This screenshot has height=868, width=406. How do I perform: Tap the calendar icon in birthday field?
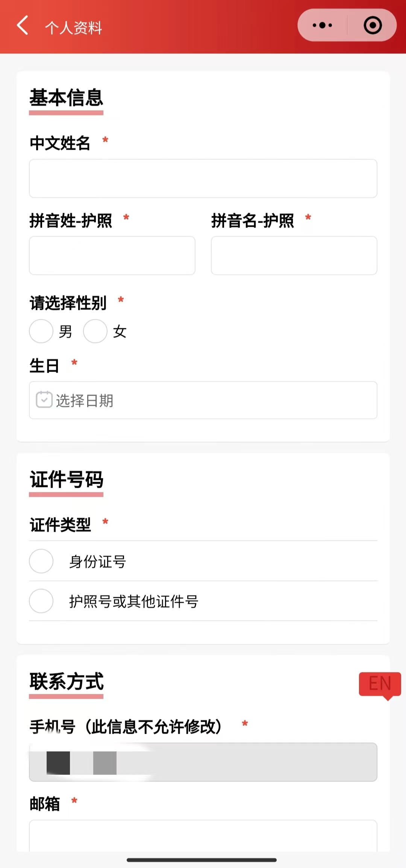click(x=44, y=400)
